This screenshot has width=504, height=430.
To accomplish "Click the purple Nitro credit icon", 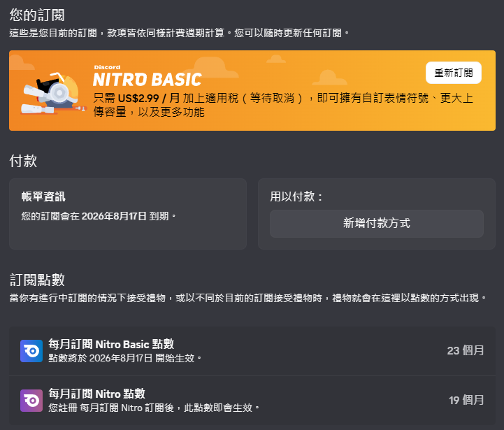I will (x=31, y=401).
